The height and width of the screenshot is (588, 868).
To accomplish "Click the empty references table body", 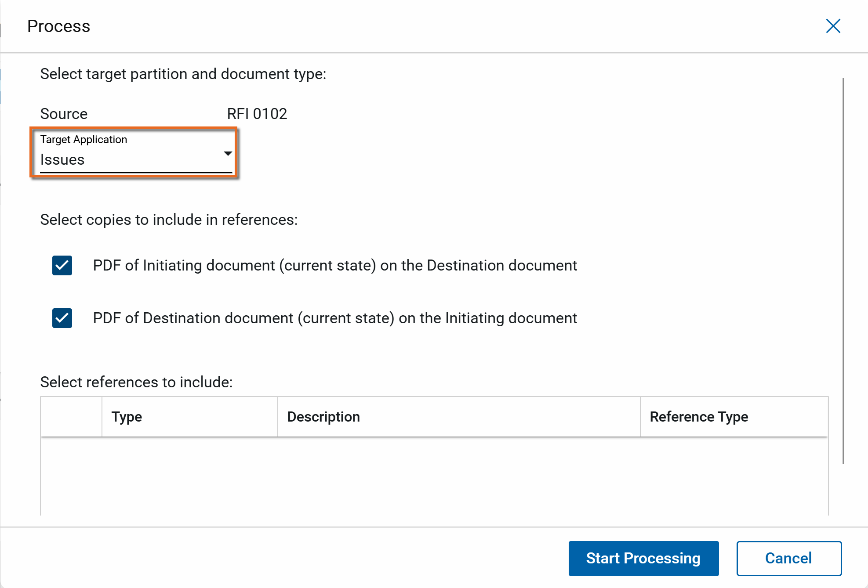I will point(434,476).
